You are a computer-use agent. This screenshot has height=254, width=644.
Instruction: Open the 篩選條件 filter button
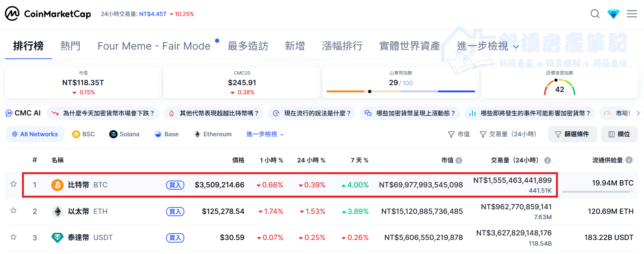pyautogui.click(x=572, y=134)
